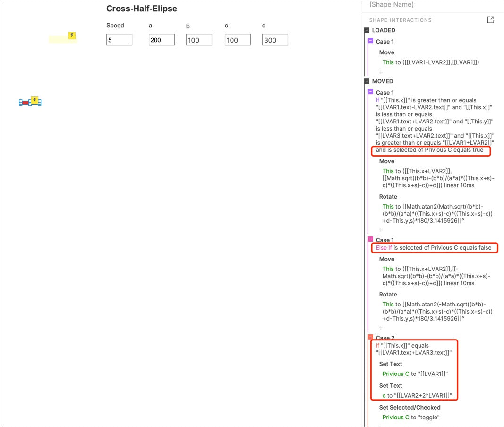Collapse the Else If Case 1 block

(x=371, y=240)
